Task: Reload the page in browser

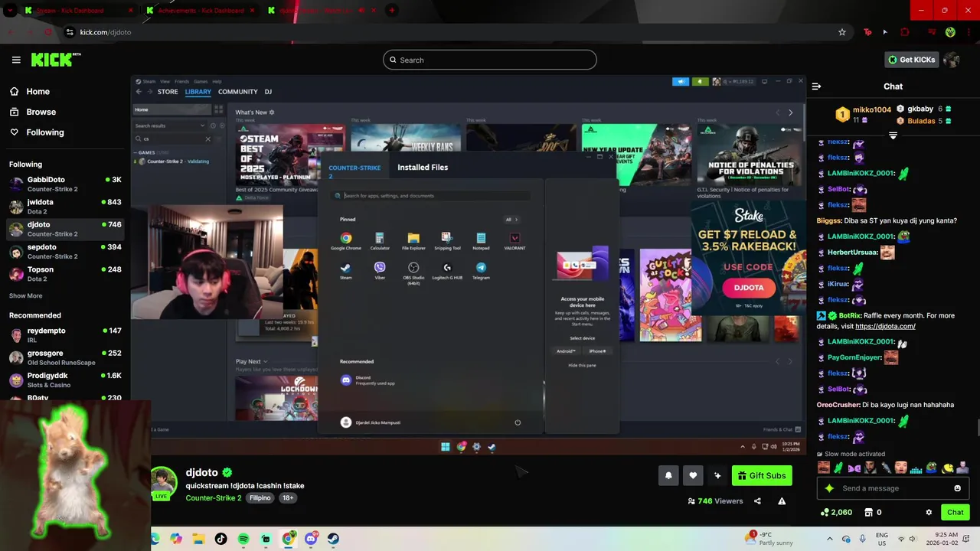Action: (x=48, y=32)
